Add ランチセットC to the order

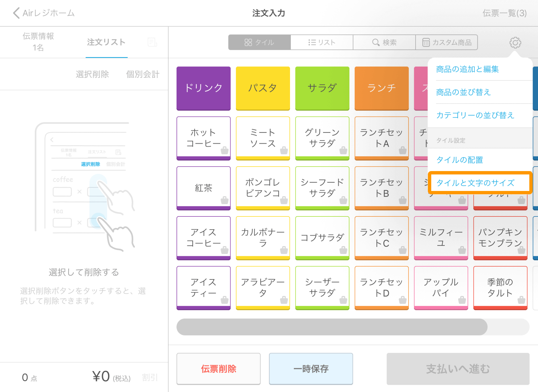click(382, 238)
